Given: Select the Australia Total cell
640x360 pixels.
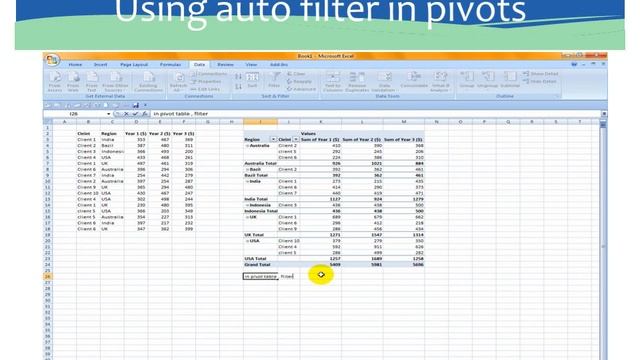Looking at the screenshot, I should tap(260, 163).
